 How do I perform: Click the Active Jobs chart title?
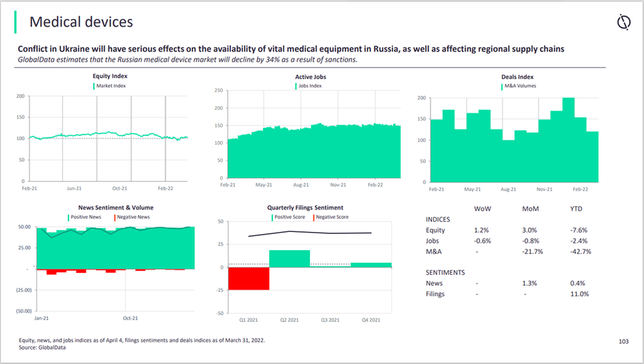[x=311, y=76]
